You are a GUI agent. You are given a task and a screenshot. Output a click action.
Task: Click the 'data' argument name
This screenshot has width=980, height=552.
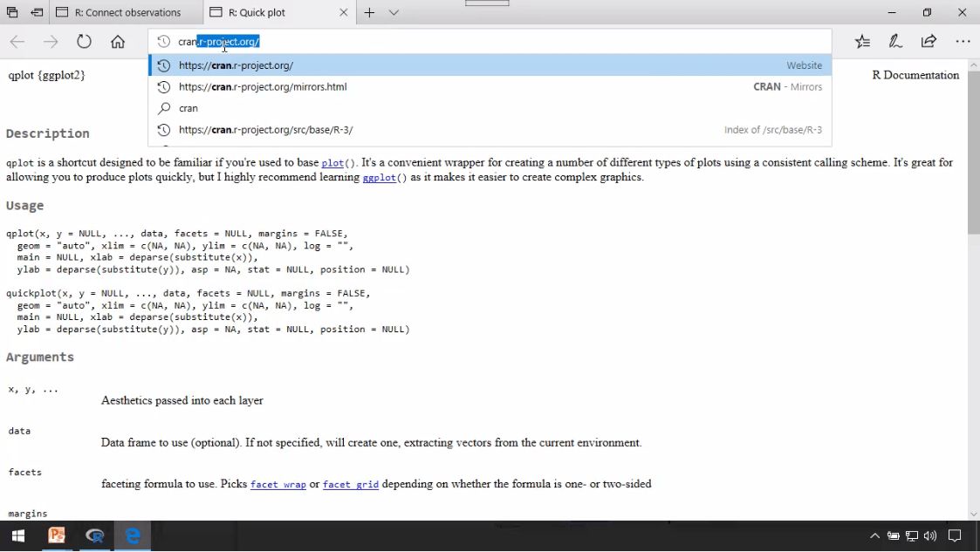19,431
